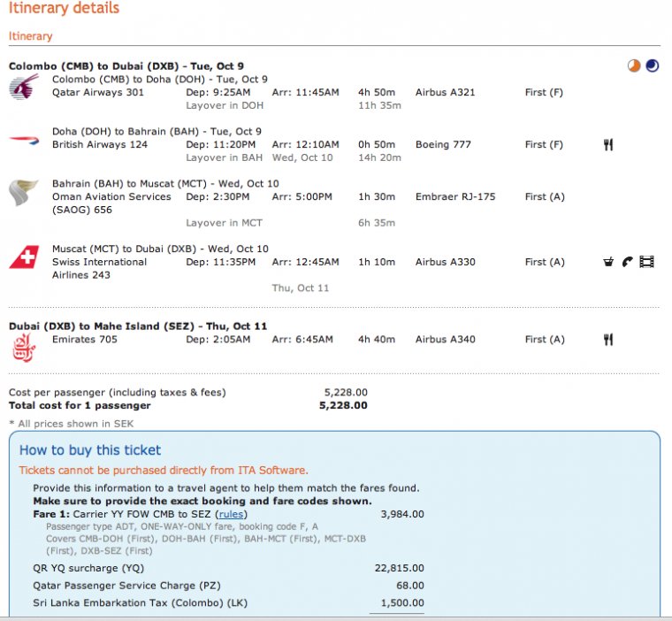
Task: Click the meal icon for British Airways 124
Action: tap(608, 145)
